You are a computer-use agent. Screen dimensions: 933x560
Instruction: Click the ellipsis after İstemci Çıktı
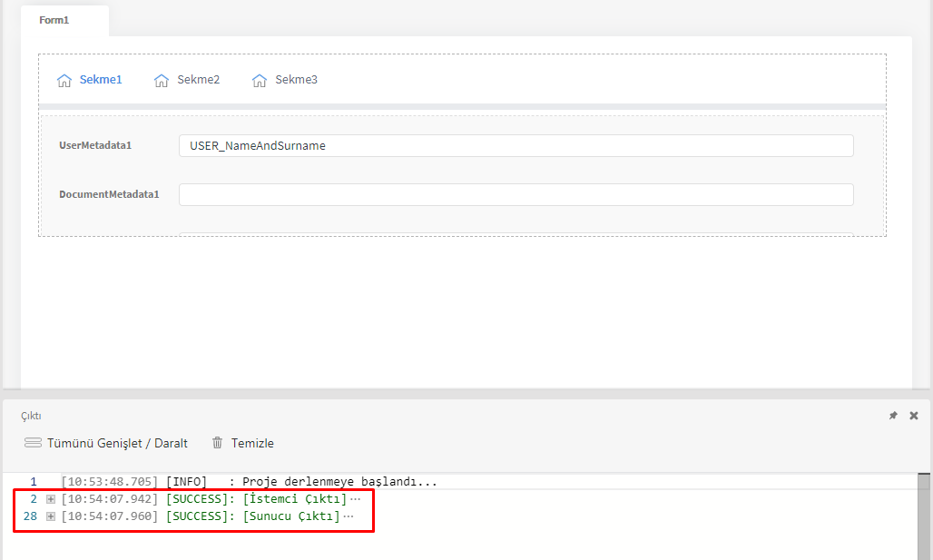point(355,499)
